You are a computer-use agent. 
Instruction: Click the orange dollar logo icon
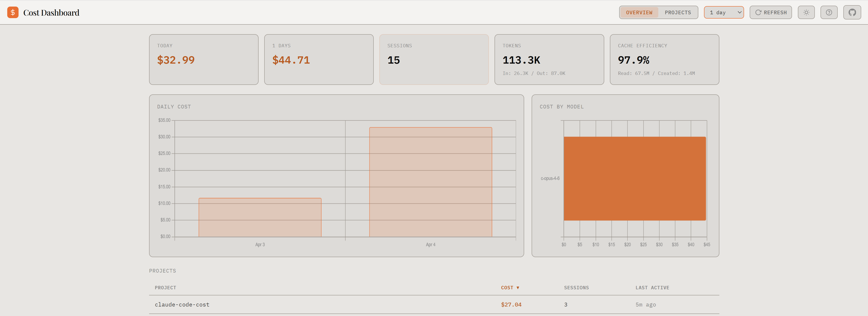point(13,12)
